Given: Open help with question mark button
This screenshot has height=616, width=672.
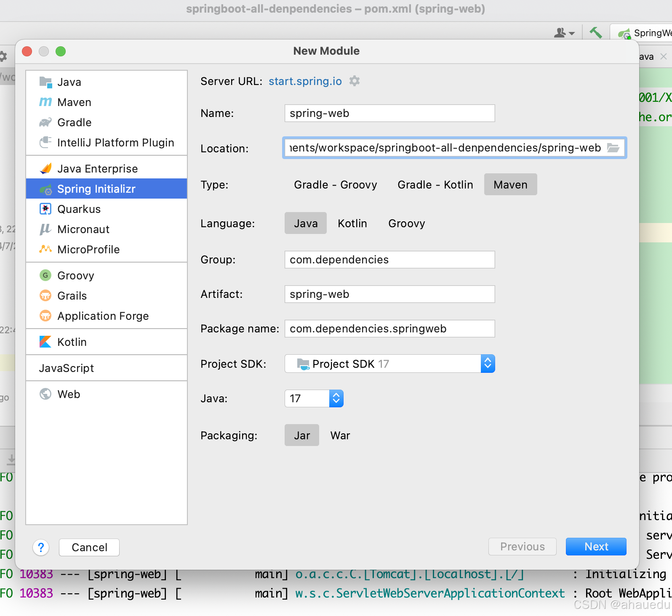Looking at the screenshot, I should [x=41, y=547].
